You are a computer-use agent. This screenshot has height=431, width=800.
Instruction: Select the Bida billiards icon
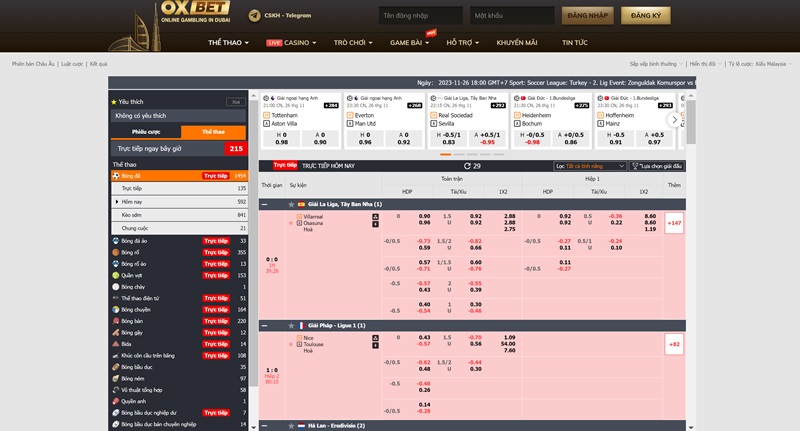coord(116,344)
